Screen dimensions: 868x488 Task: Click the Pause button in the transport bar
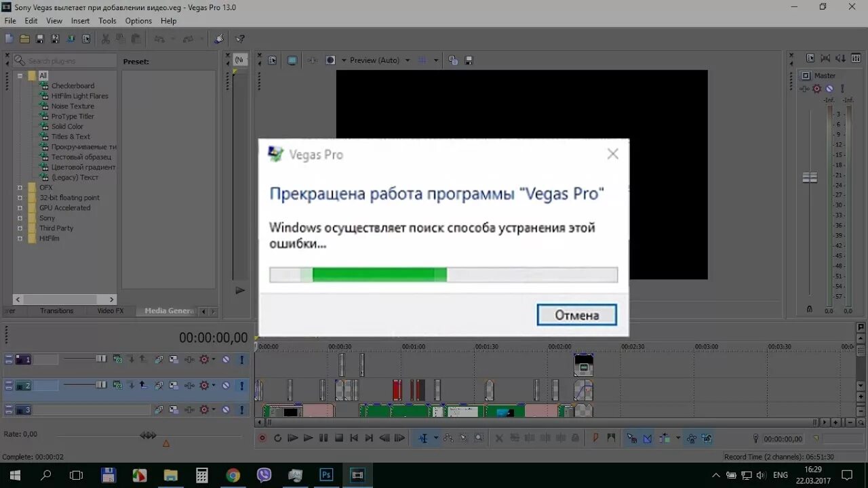(x=323, y=439)
